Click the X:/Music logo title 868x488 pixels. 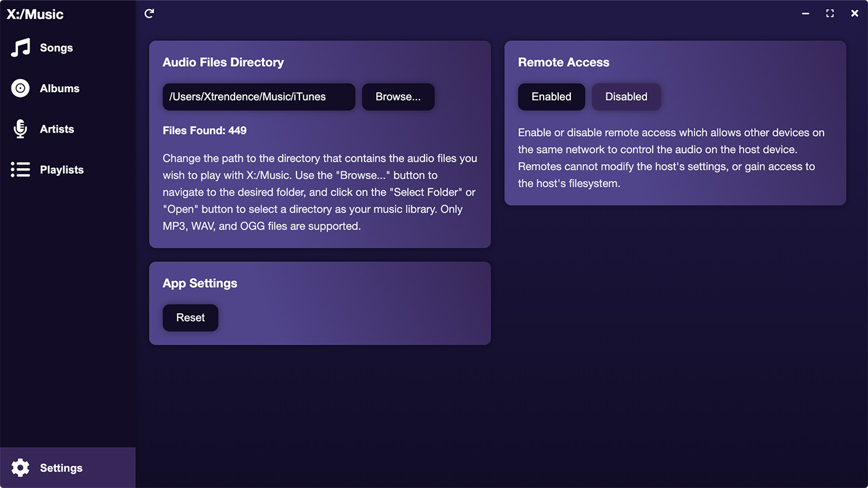tap(35, 14)
